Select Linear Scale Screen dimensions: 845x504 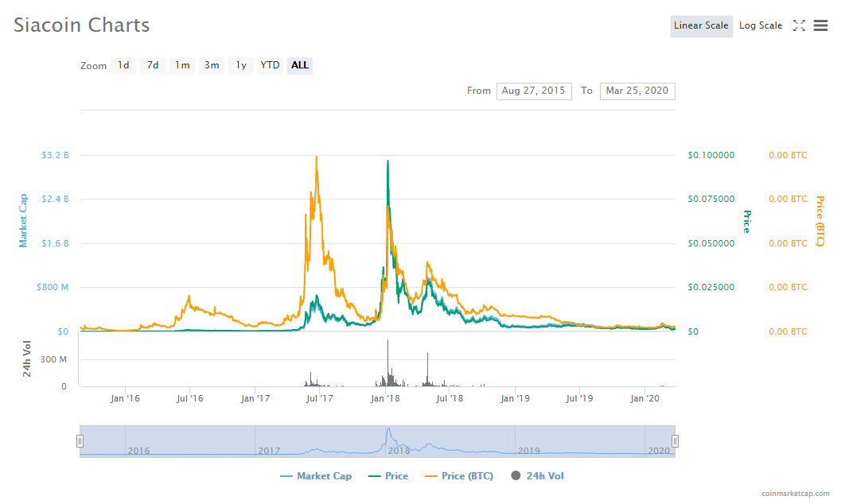pyautogui.click(x=701, y=26)
